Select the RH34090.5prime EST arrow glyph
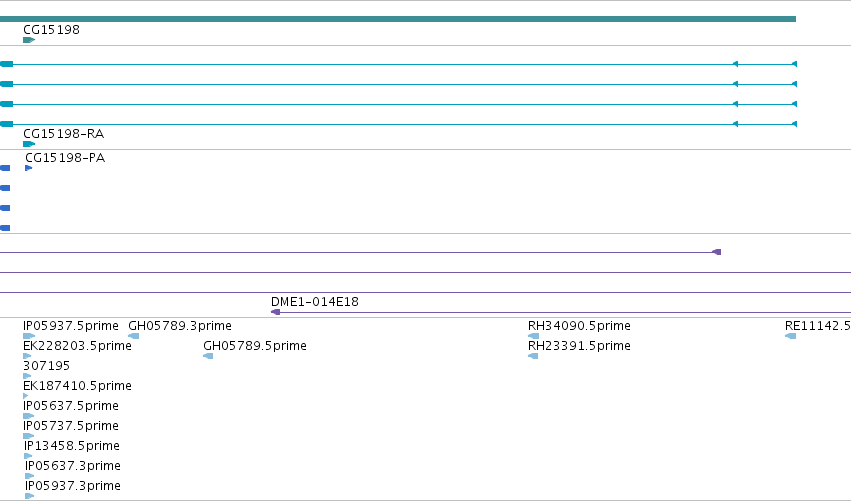851x501 pixels. [534, 336]
